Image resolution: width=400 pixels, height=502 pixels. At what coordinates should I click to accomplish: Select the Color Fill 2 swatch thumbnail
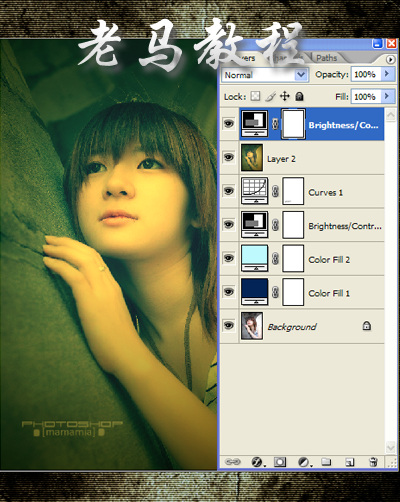point(254,258)
